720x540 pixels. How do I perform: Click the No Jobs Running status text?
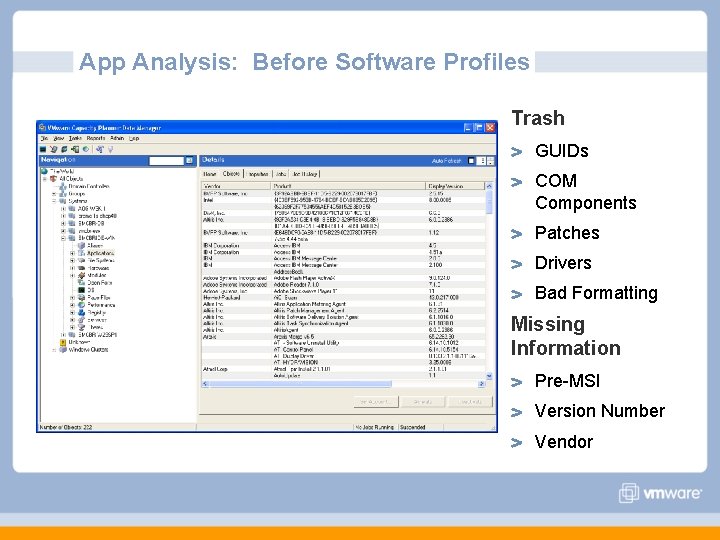coord(375,427)
